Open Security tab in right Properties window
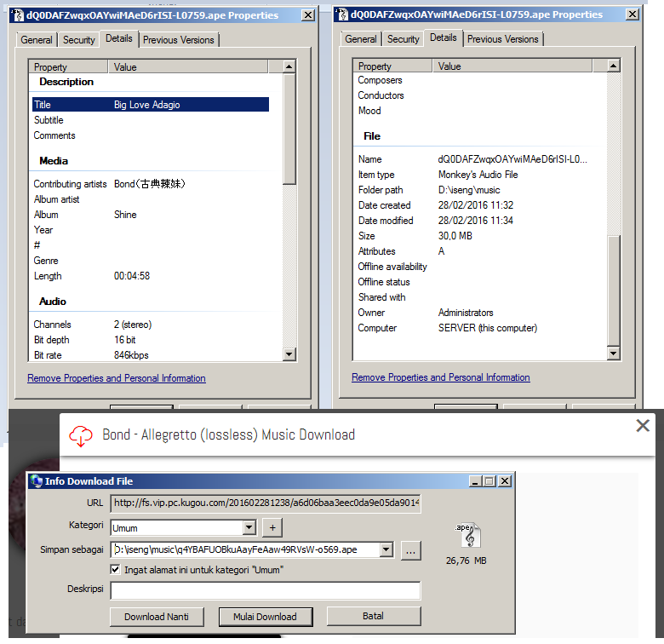 pyautogui.click(x=404, y=39)
